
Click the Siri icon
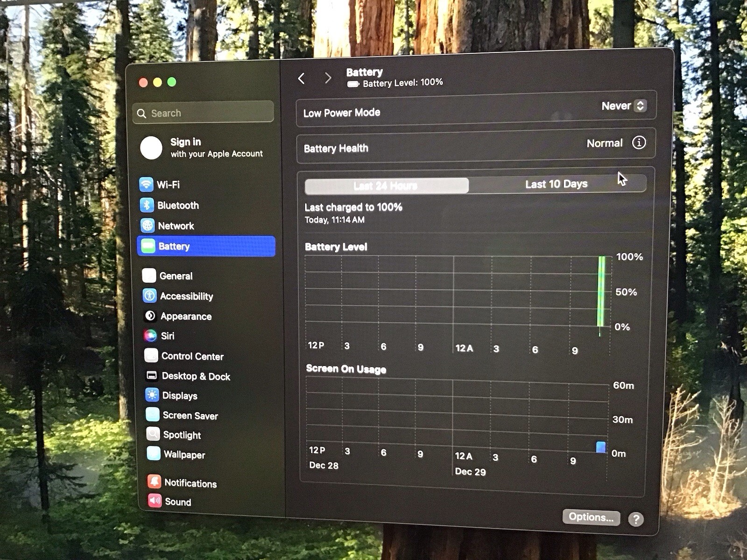tap(150, 336)
